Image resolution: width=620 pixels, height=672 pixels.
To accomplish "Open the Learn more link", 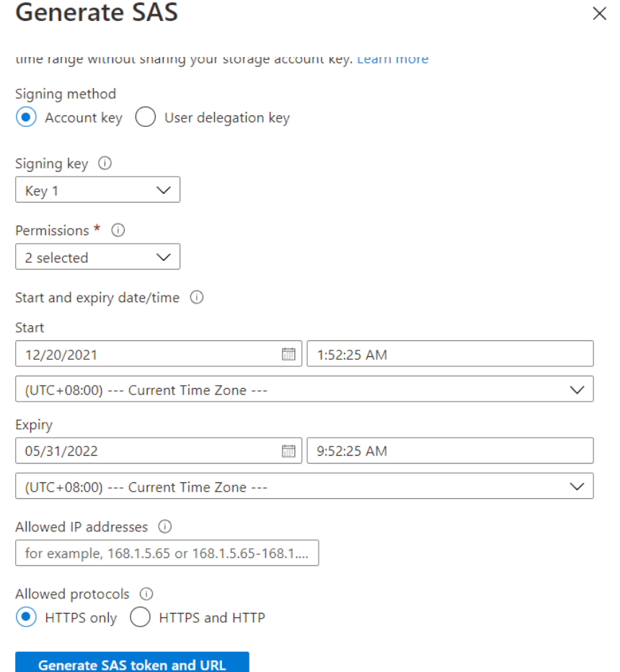I will tap(392, 59).
